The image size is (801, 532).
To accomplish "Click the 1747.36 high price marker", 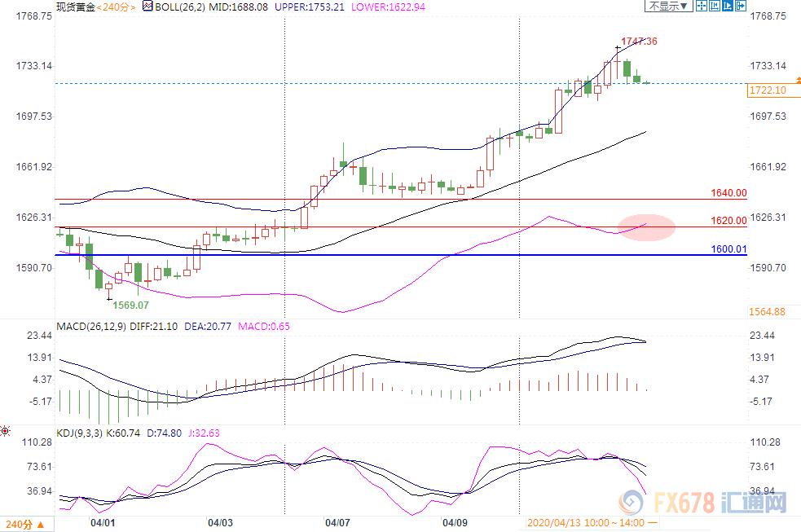I will pyautogui.click(x=639, y=41).
